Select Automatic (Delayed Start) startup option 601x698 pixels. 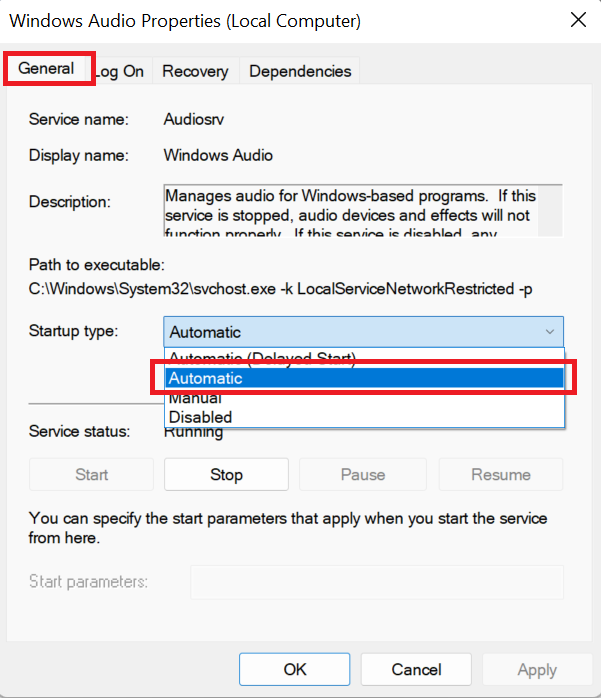click(x=262, y=358)
